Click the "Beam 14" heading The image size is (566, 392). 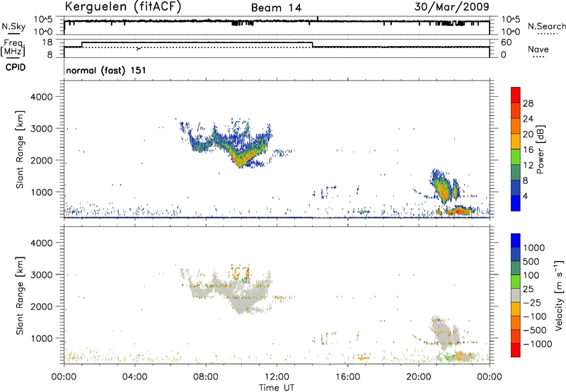(276, 8)
